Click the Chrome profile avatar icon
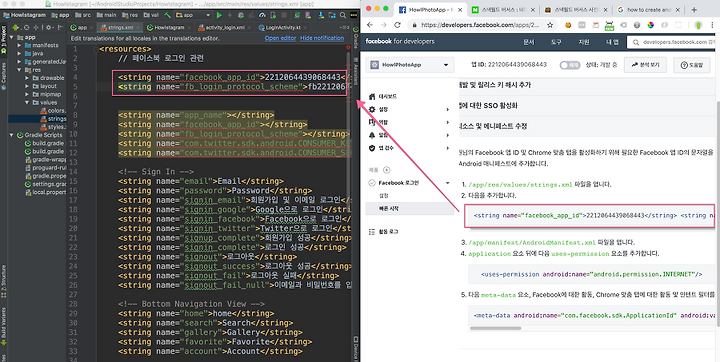This screenshot has height=362, width=720. 698,25
